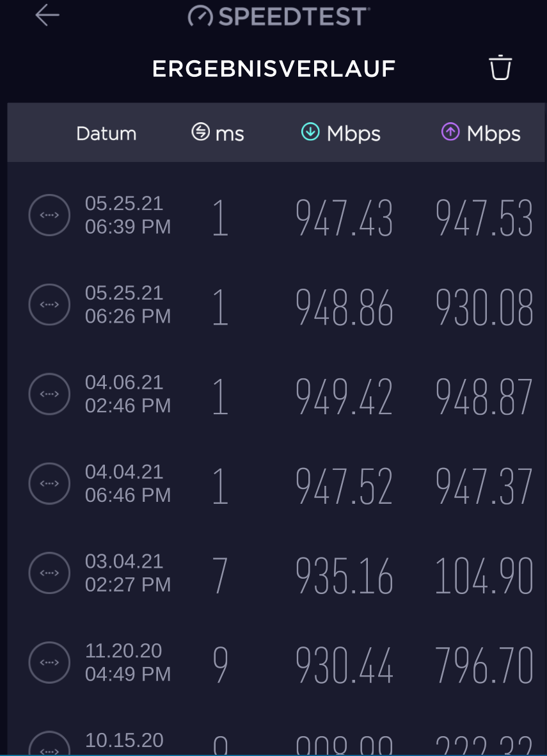547x756 pixels.
Task: Tap connection icon for 04.04.21 result
Action: pos(49,483)
